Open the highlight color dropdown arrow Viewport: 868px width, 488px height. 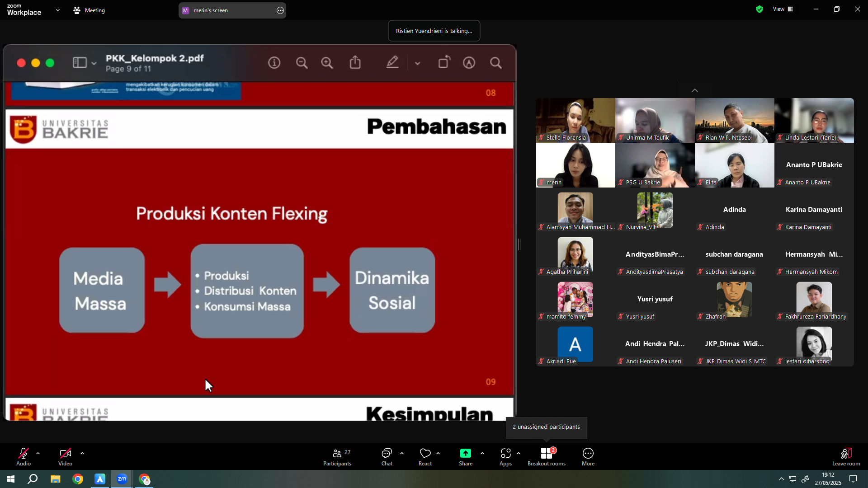tap(418, 63)
